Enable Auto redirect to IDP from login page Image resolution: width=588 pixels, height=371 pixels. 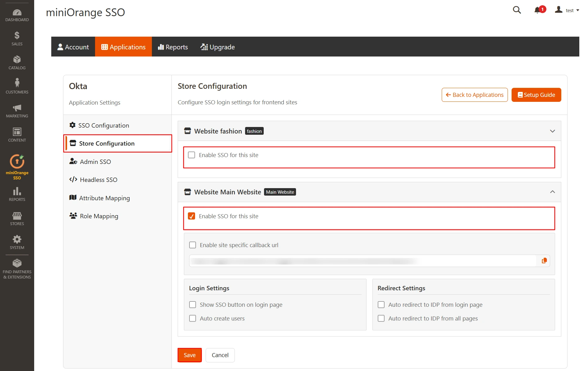381,305
